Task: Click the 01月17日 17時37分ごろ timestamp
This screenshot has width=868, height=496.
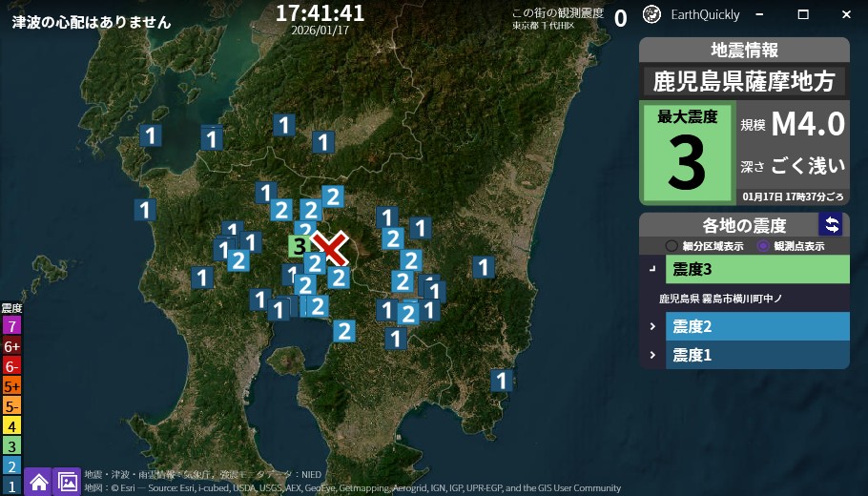Action: tap(794, 196)
